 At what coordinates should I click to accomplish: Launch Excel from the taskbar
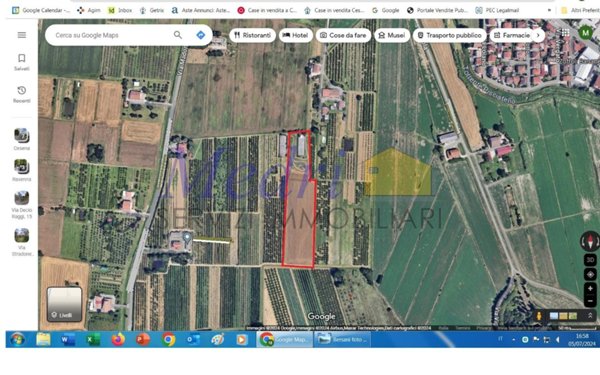pos(93,339)
